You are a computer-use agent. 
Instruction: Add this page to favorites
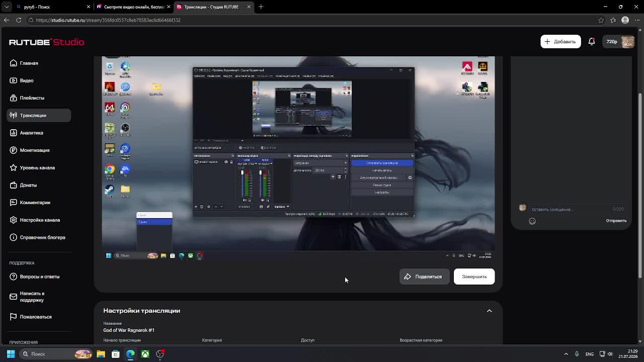point(601,20)
